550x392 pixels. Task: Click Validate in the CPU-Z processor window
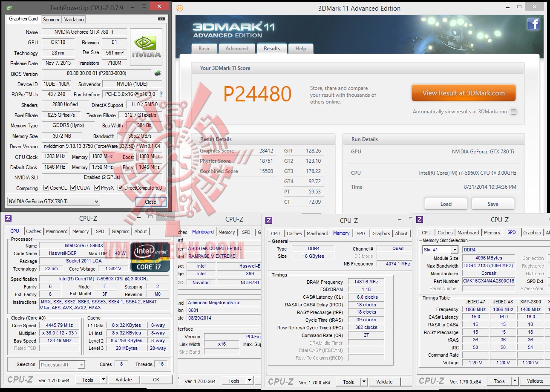pos(124,380)
